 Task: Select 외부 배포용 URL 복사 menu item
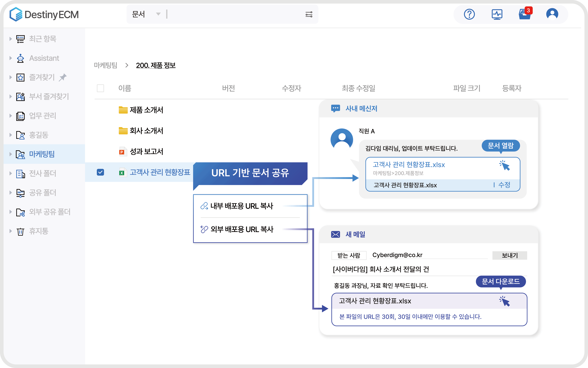click(242, 229)
